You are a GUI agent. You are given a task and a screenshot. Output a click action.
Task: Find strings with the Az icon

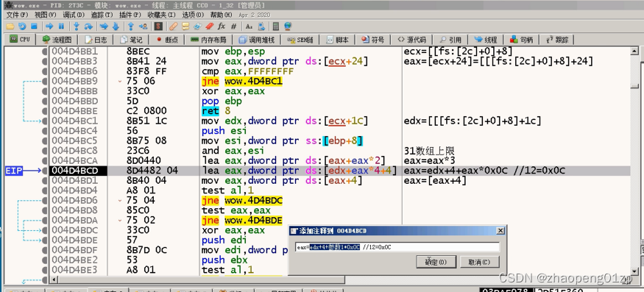(x=249, y=26)
